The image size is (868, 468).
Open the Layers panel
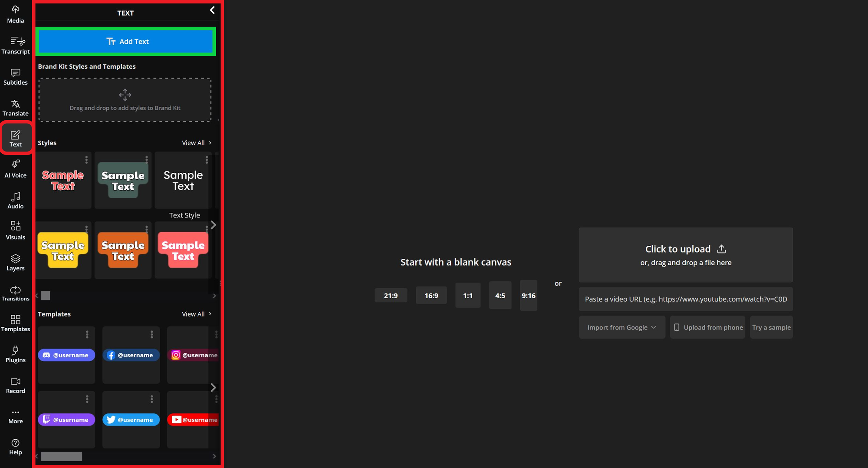16,263
